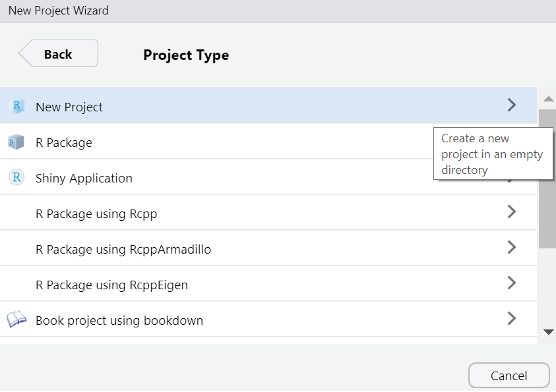The image size is (556, 392).
Task: Cancel the New Project Wizard
Action: [509, 376]
